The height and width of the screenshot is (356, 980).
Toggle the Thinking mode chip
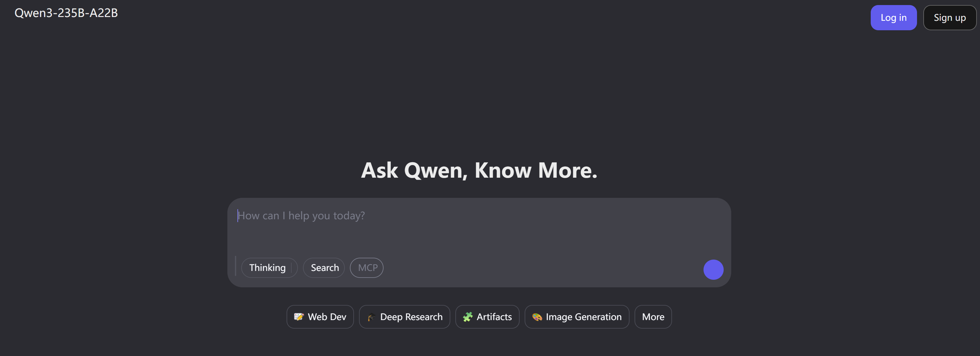click(x=269, y=268)
